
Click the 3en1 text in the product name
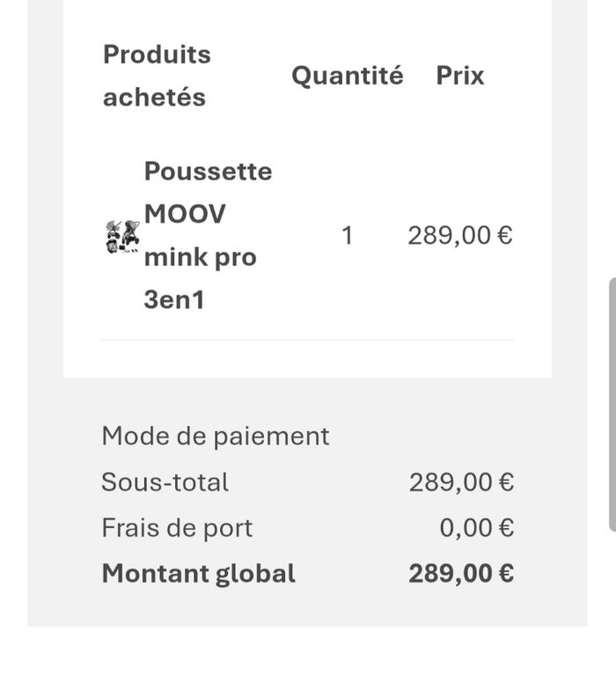(x=174, y=300)
